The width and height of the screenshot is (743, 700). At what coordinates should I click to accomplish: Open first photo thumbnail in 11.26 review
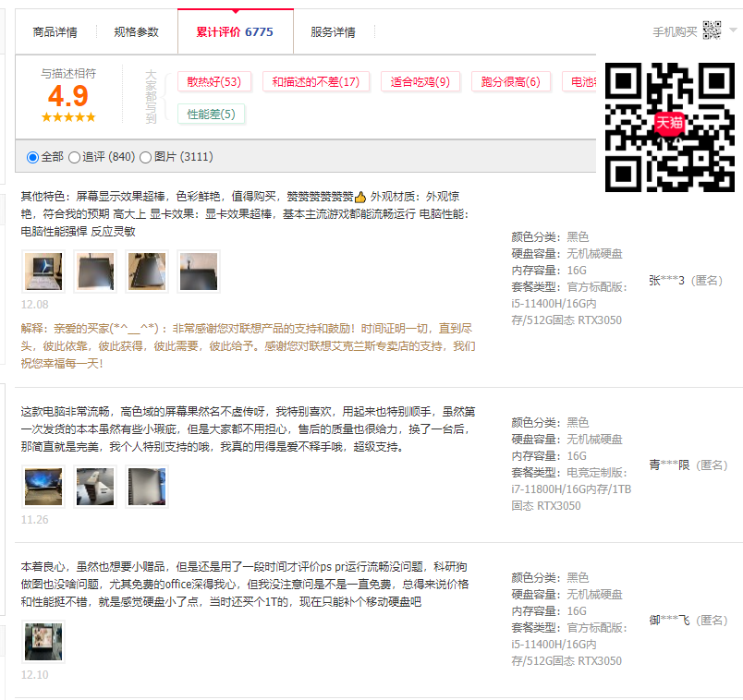(x=43, y=488)
